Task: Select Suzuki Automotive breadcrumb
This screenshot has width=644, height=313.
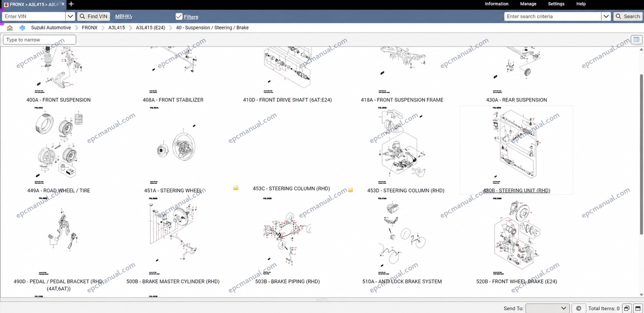Action: click(51, 28)
